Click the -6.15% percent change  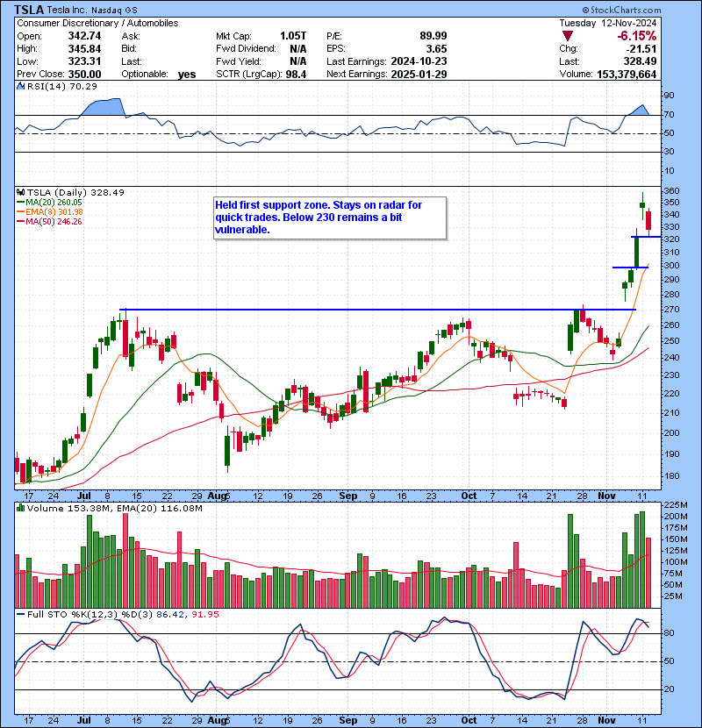[636, 36]
